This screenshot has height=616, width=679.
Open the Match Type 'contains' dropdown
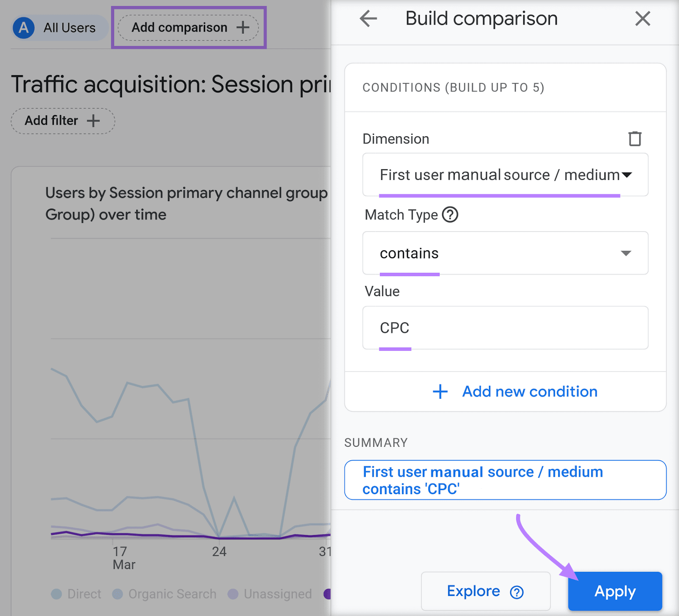click(x=505, y=253)
